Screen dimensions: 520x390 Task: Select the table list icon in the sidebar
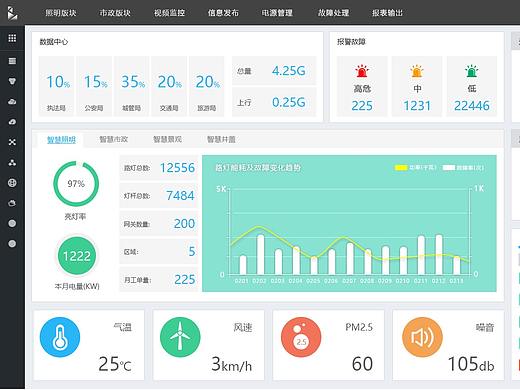coord(12,61)
